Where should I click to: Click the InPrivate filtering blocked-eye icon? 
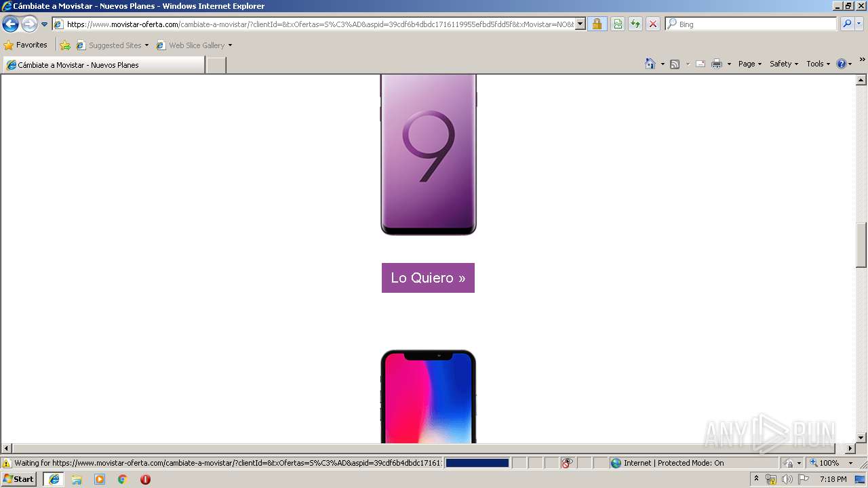(x=568, y=463)
